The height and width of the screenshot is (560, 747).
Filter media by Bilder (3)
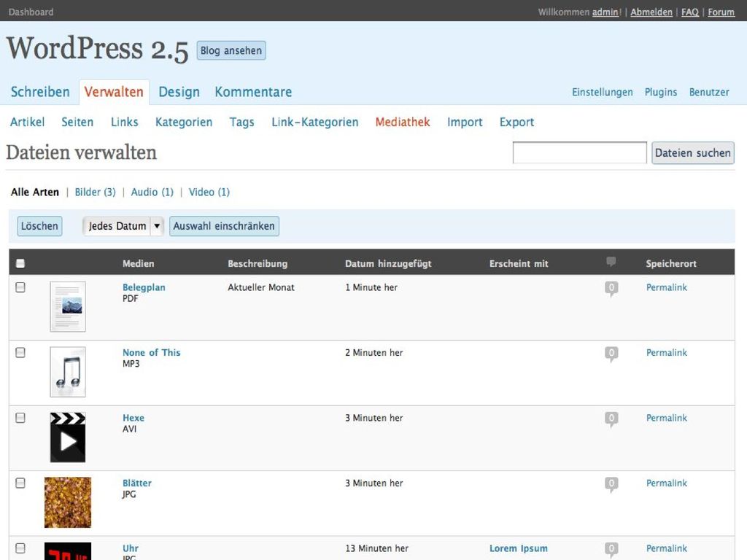coord(96,192)
